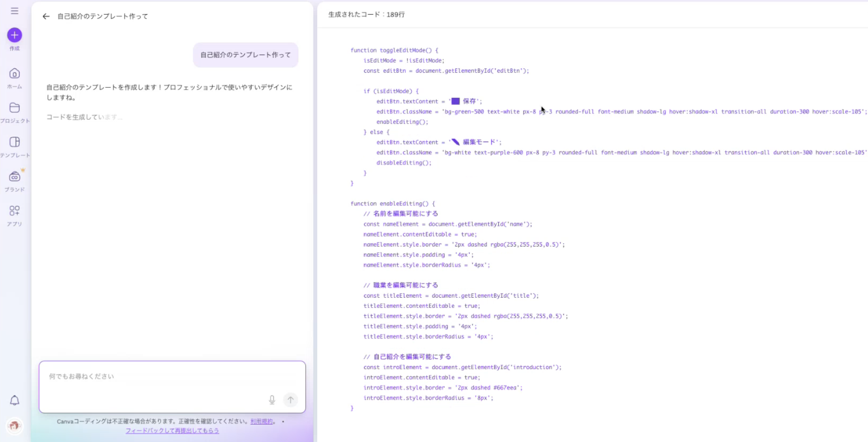Viewport: 868px width, 442px height.
Task: Click the chat title in header
Action: [x=103, y=16]
